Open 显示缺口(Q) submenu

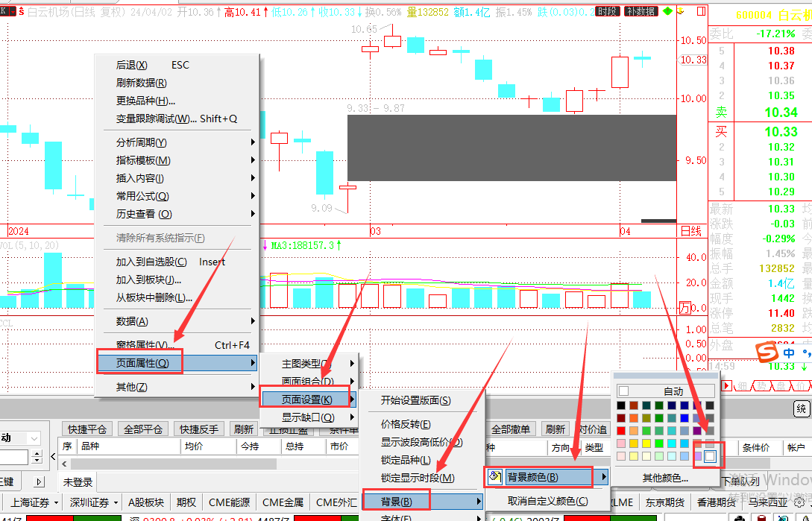coord(309,417)
